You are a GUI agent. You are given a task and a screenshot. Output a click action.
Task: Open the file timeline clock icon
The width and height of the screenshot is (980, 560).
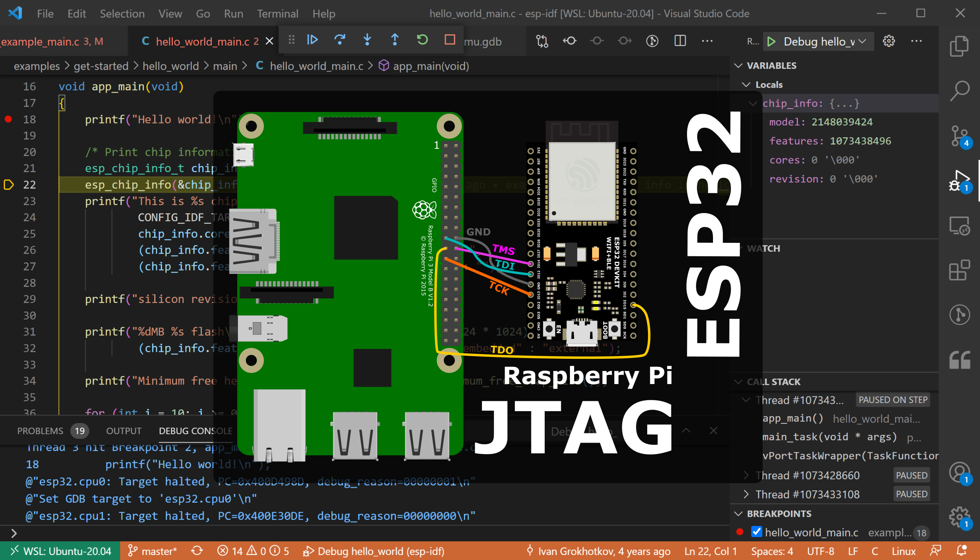click(652, 41)
